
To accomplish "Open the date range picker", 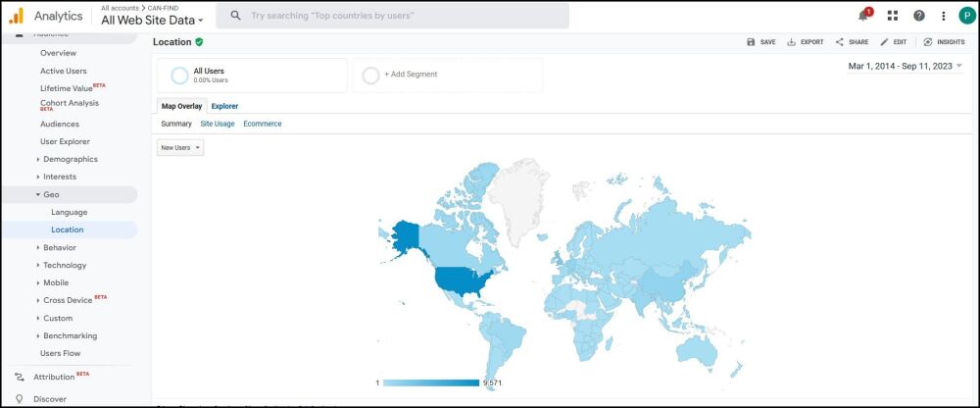I will coord(905,66).
